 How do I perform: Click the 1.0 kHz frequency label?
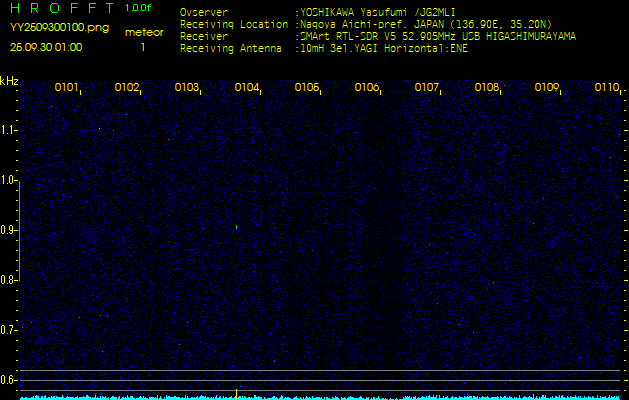coord(7,181)
